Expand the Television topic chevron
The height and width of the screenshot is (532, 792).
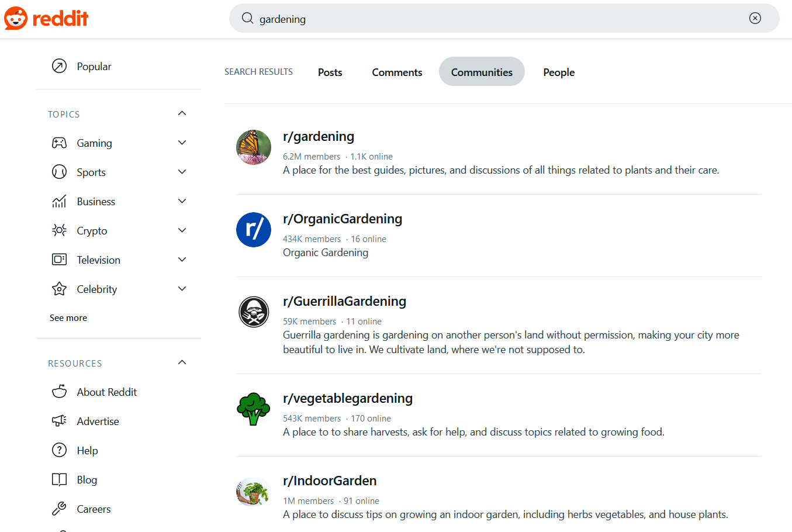tap(182, 260)
